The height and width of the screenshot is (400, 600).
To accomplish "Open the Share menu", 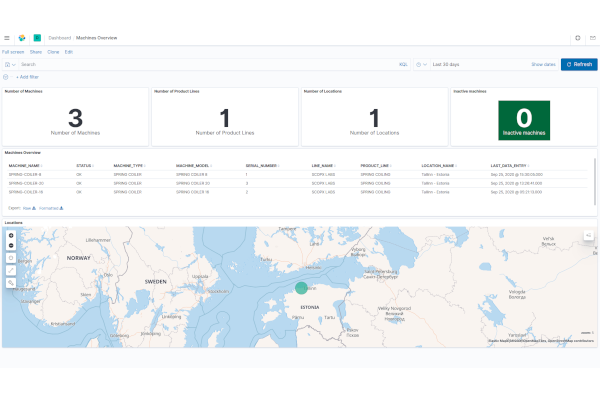I will point(36,52).
